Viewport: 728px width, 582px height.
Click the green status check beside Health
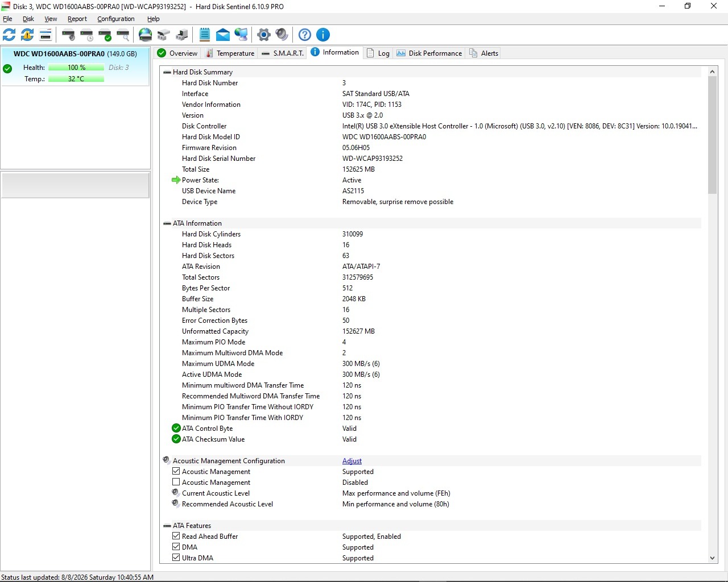(x=7, y=69)
